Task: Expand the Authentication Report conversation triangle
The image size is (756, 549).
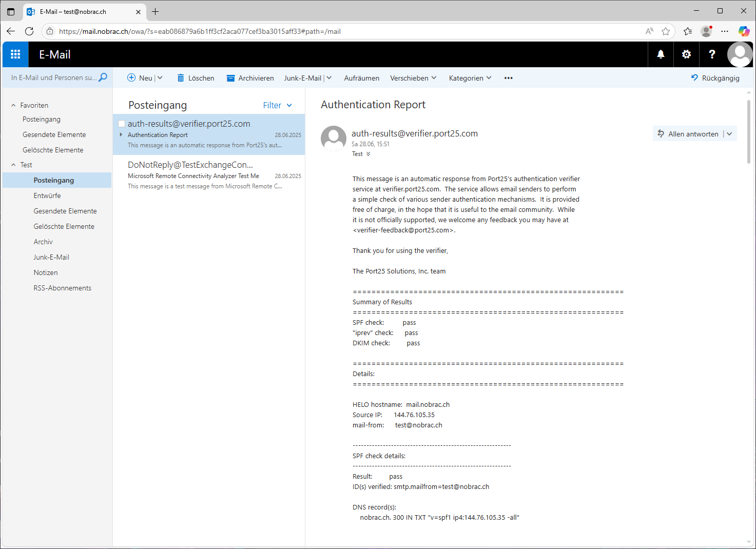Action: (121, 134)
